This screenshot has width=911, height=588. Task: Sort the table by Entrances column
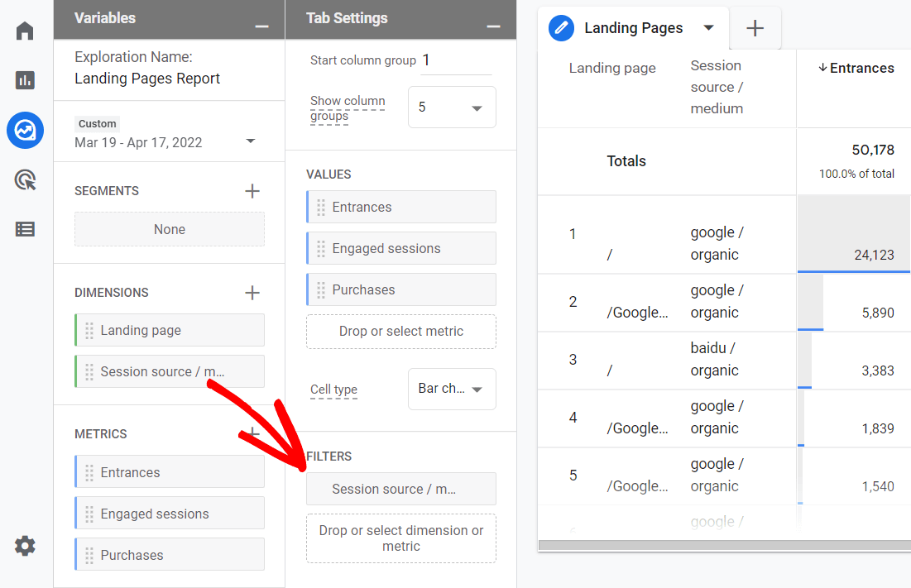(x=855, y=68)
